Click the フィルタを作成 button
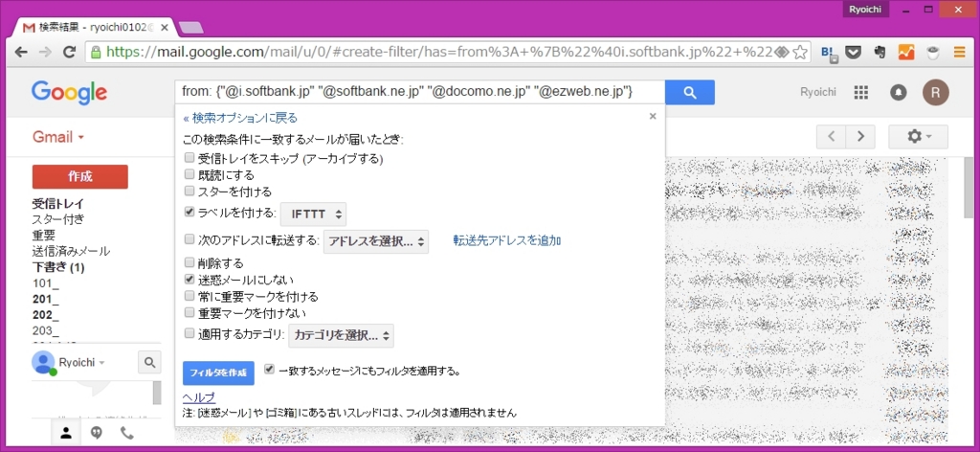The height and width of the screenshot is (452, 980). [218, 373]
